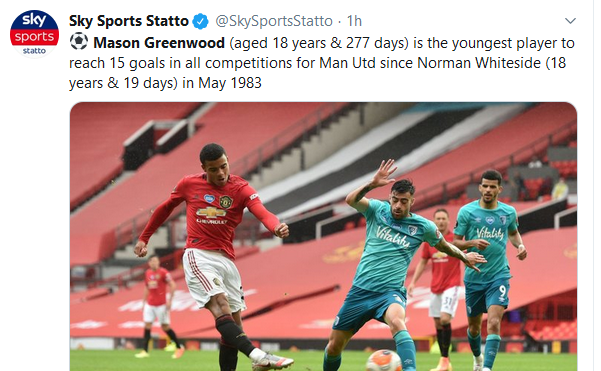
Task: Open the Sky Sports Statto profile avatar
Action: [x=34, y=34]
